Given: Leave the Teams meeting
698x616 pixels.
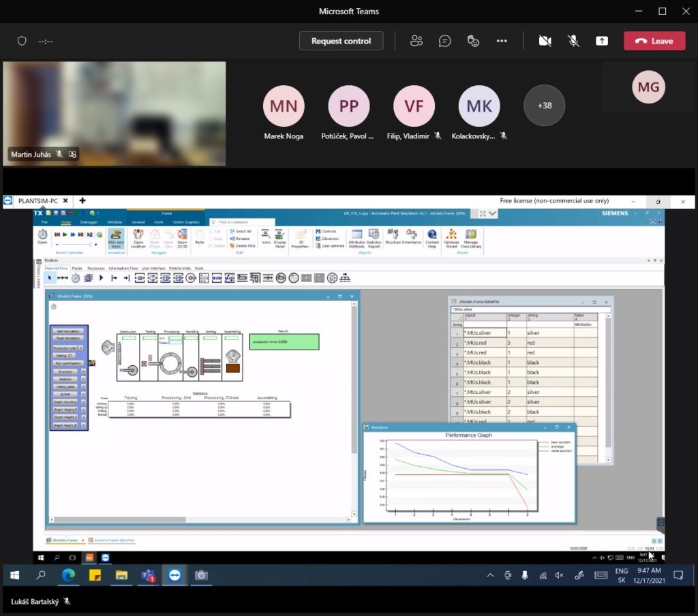Looking at the screenshot, I should [x=654, y=41].
